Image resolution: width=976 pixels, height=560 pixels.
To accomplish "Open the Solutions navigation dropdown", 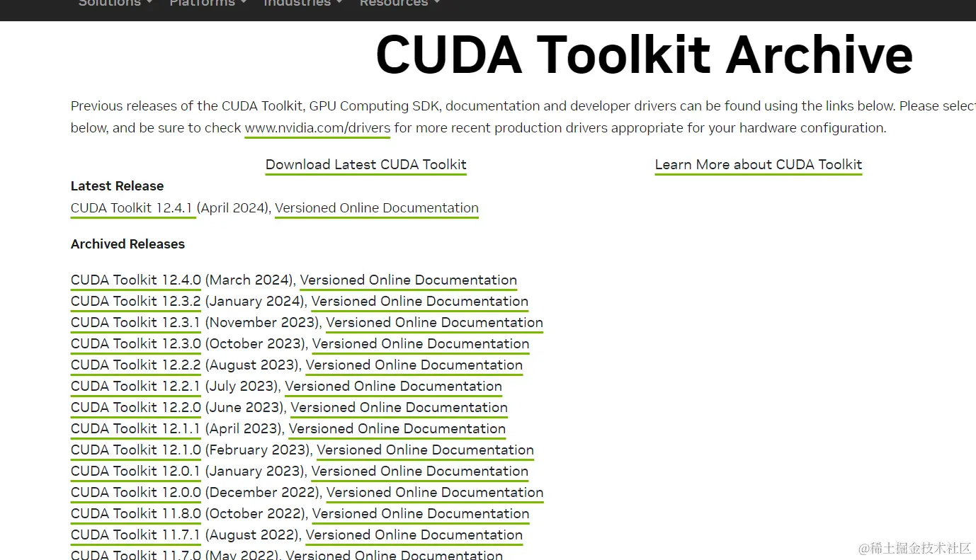I will click(115, 4).
